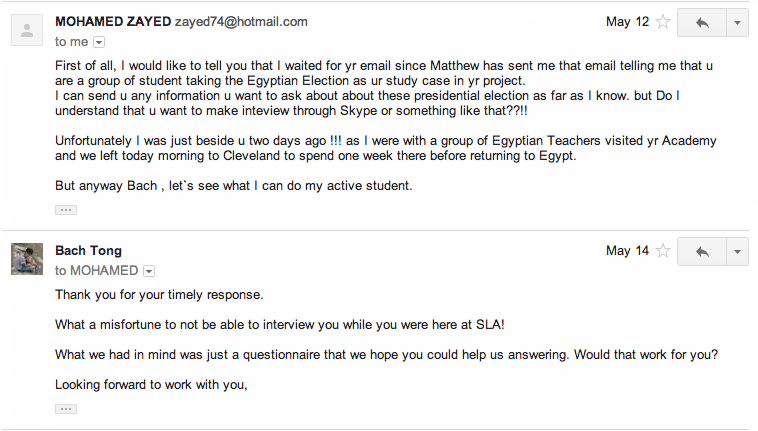Open more options beside reply on Mohamed's email

click(x=738, y=22)
